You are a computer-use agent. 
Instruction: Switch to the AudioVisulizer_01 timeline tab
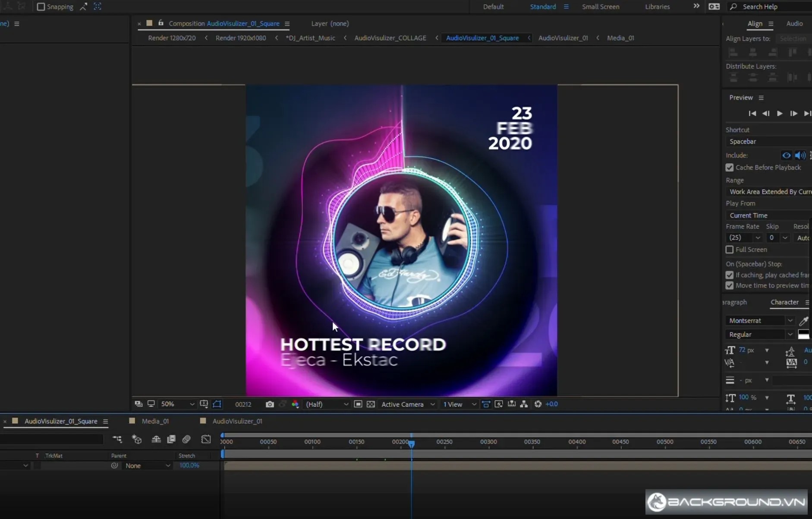tap(237, 421)
